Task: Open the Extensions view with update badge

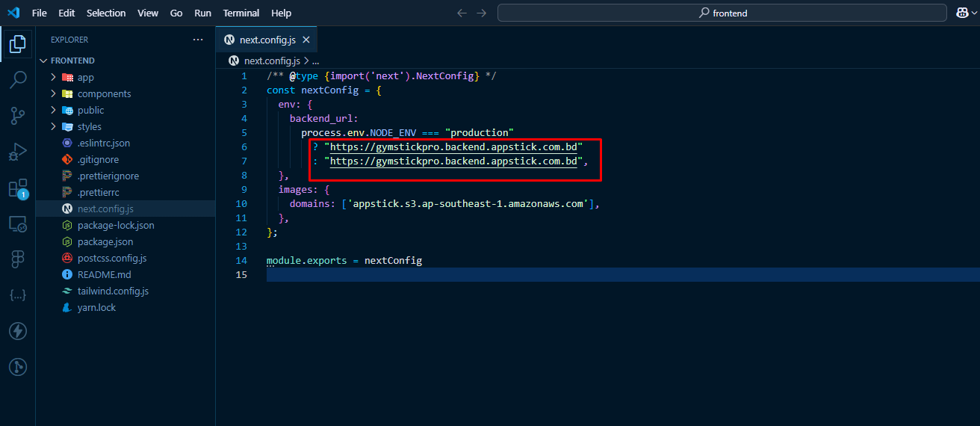Action: [x=18, y=188]
